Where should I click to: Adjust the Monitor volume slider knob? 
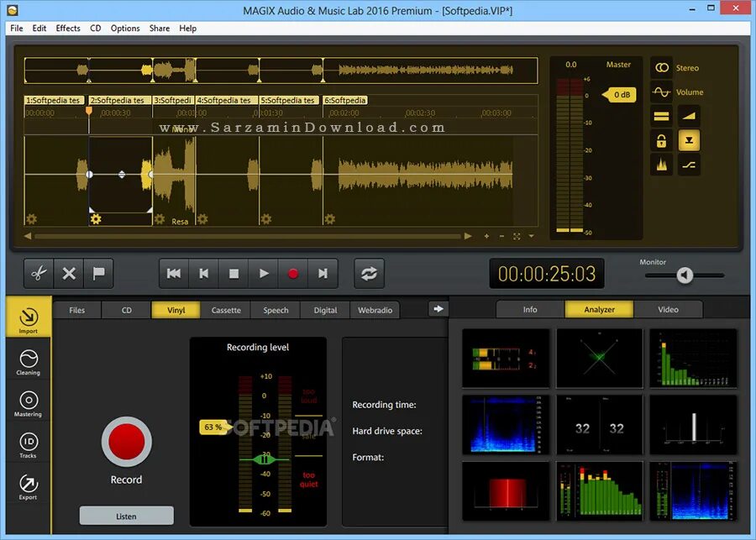tap(685, 275)
